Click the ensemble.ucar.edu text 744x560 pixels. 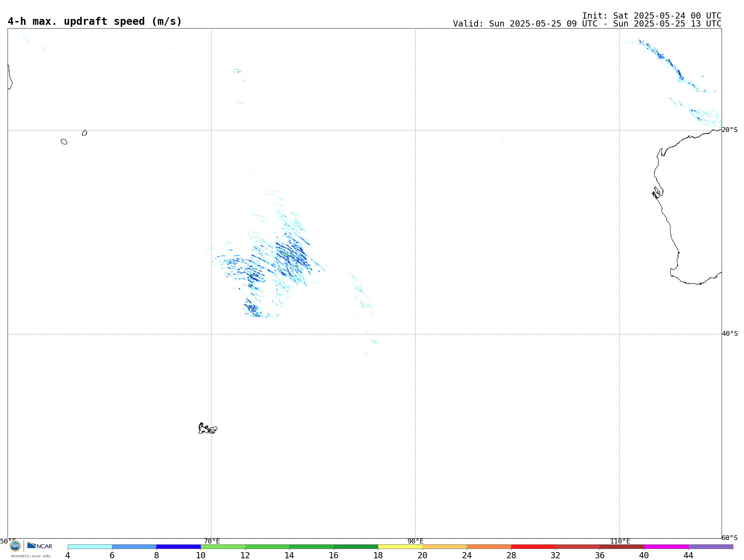(x=31, y=556)
